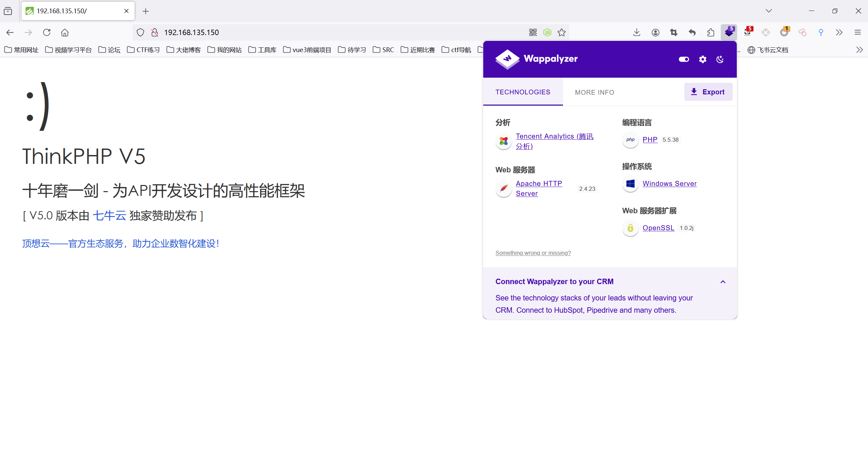Bookmark page with star icon

tap(562, 32)
